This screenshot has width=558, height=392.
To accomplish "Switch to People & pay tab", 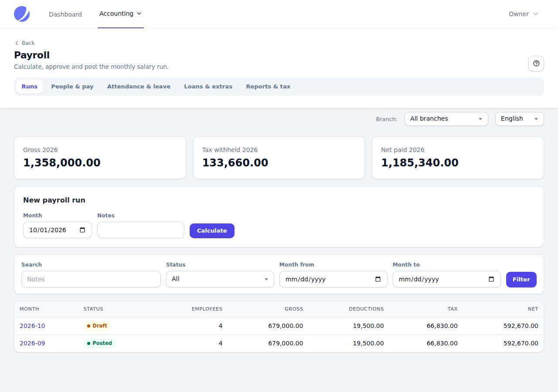I will pos(72,87).
